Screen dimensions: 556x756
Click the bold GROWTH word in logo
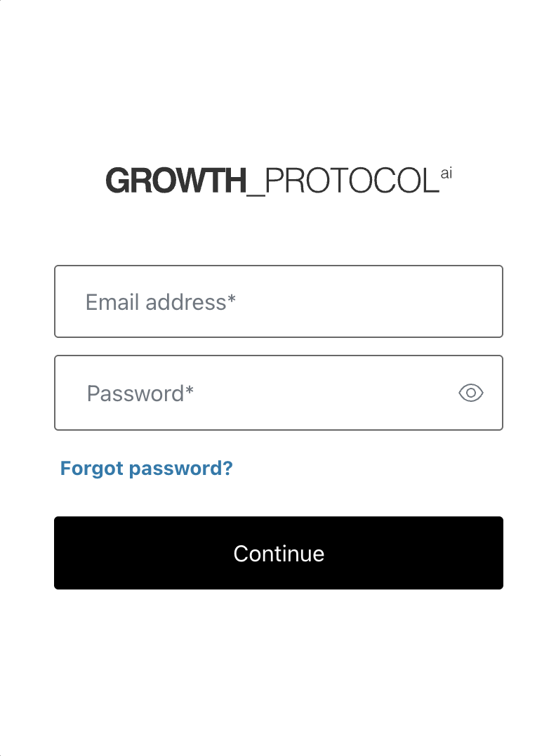[176, 181]
